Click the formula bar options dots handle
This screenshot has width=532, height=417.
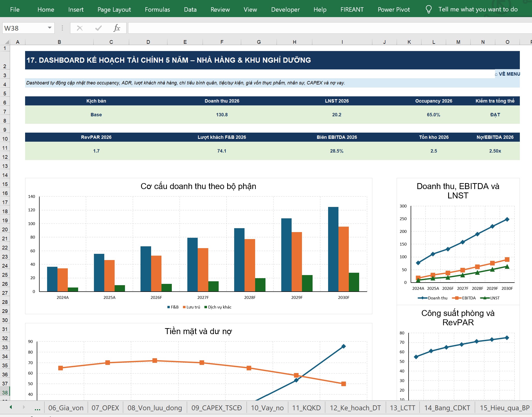(x=62, y=28)
